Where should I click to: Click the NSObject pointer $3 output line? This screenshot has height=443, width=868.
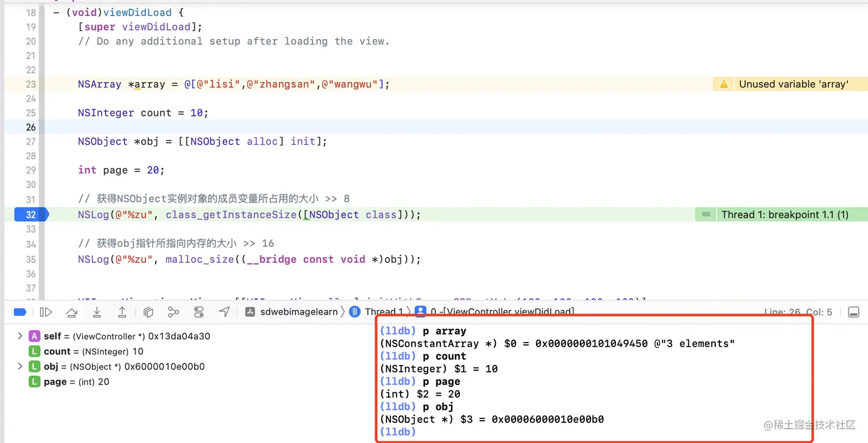[x=492, y=419]
